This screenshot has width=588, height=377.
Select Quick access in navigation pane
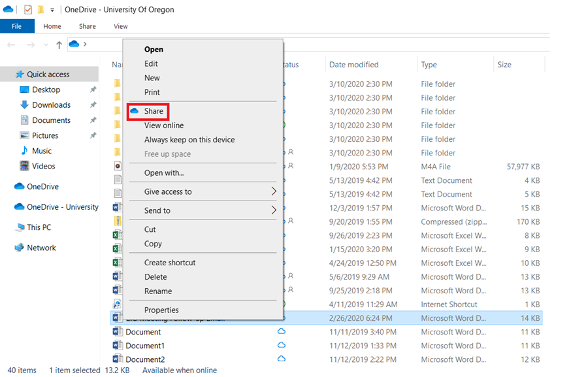49,74
